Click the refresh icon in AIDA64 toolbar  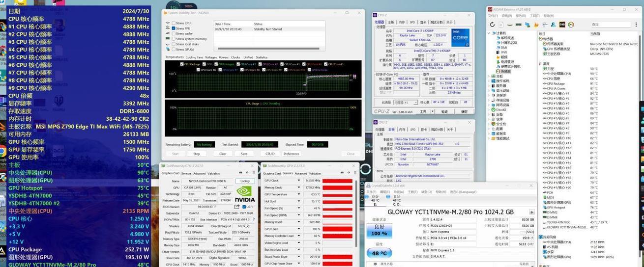coord(492,25)
